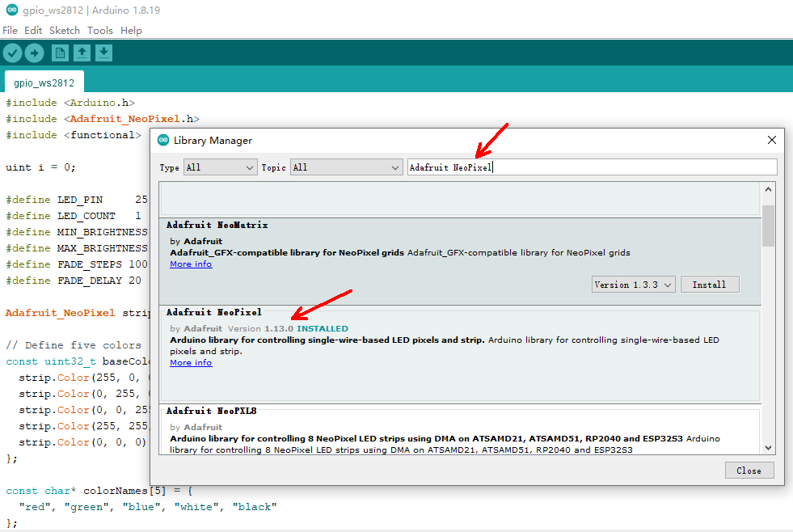This screenshot has width=793, height=532.
Task: Open More info link for Adafruit NeoMatrix
Action: coord(191,264)
